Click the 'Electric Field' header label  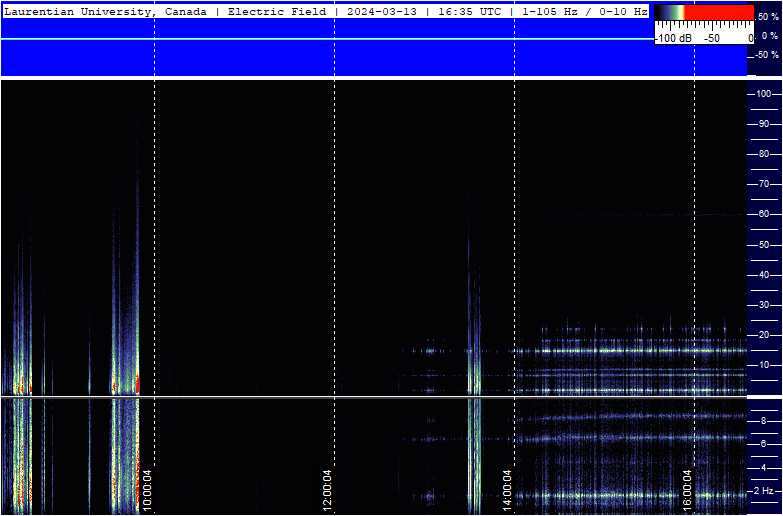pos(277,11)
